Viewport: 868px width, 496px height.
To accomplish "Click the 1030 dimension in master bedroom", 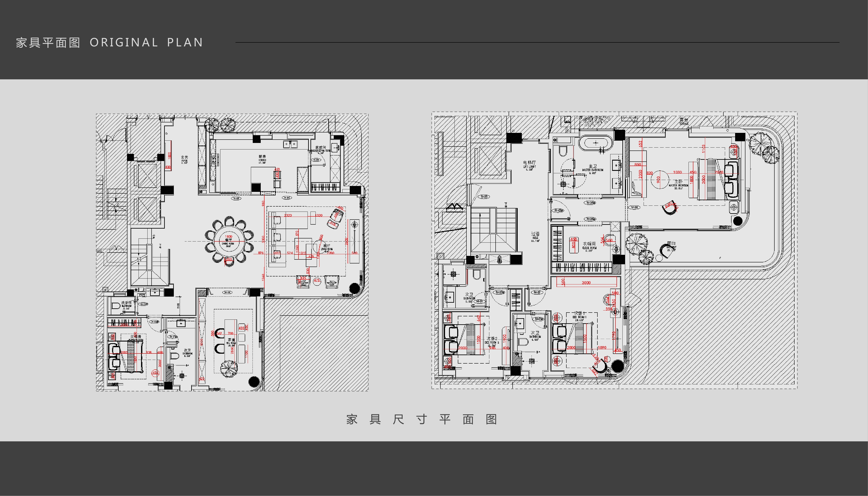I will coord(678,172).
